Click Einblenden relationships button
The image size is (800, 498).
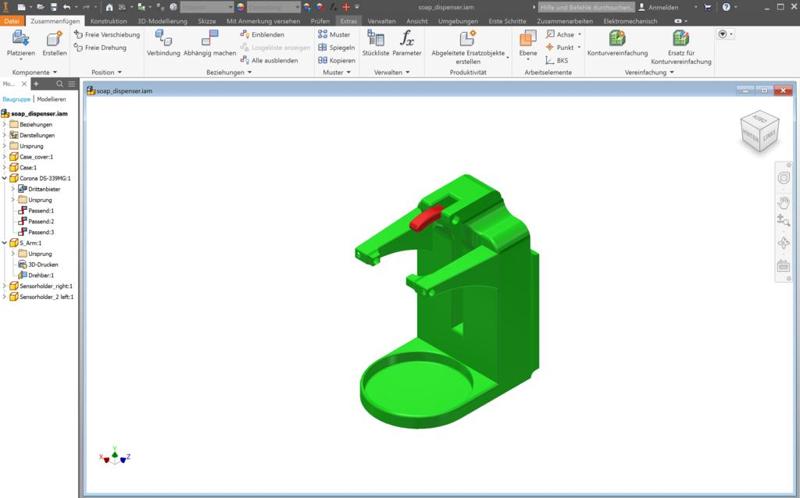262,35
